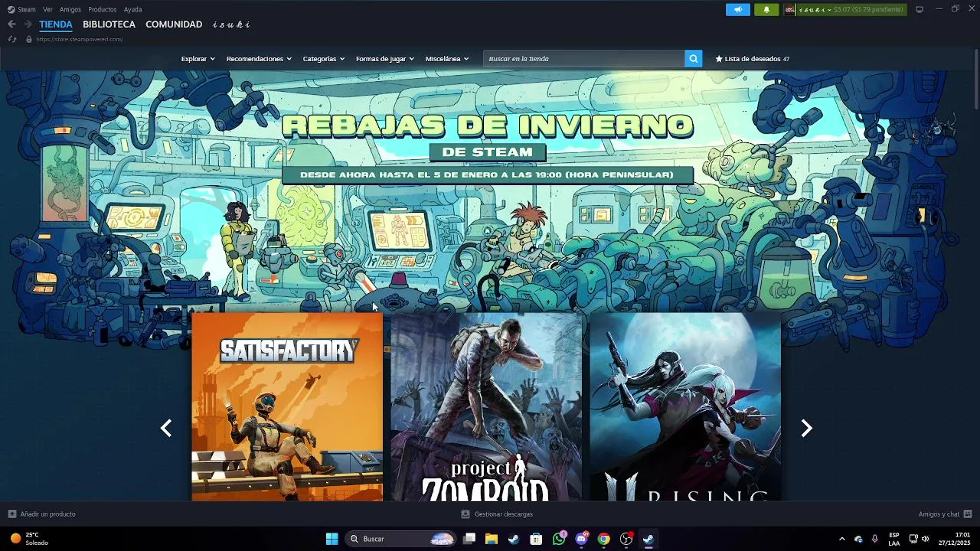Open Windows Start menu
Image resolution: width=980 pixels, height=551 pixels.
click(332, 539)
